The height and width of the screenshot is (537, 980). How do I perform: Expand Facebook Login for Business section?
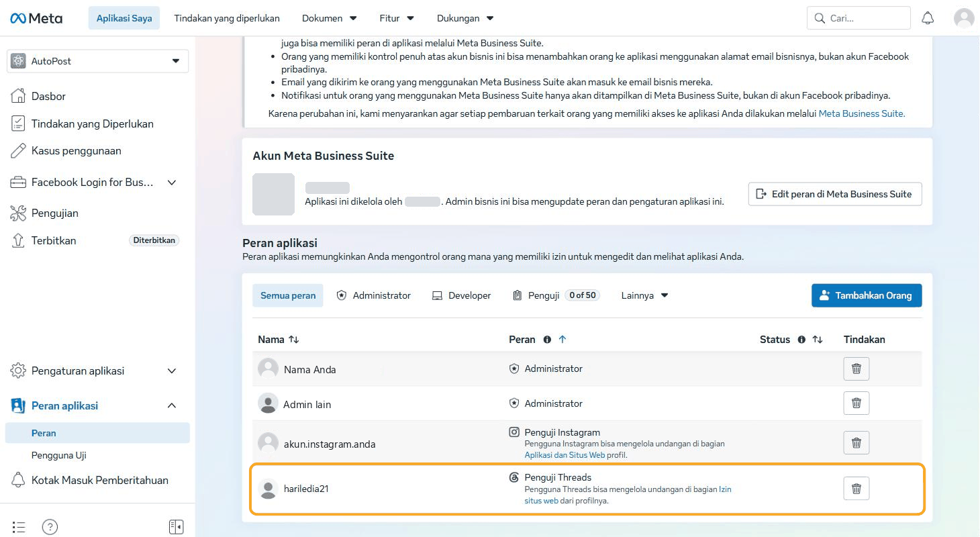172,183
